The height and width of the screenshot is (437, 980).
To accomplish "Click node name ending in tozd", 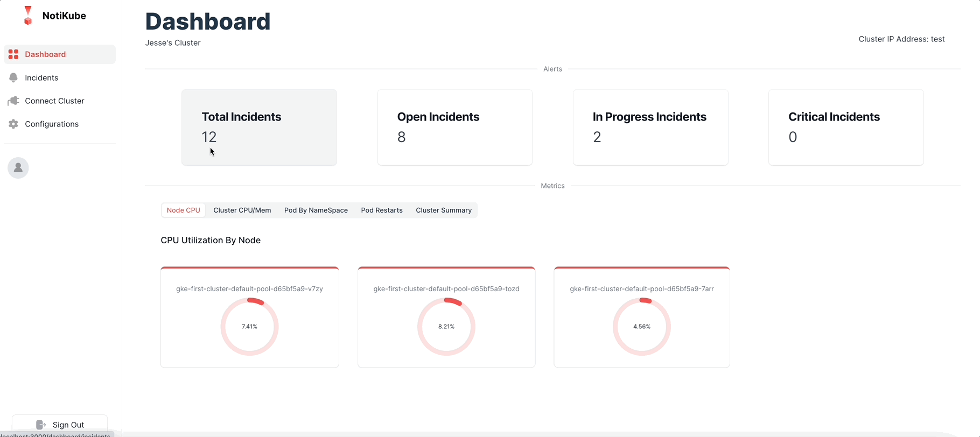I will click(x=446, y=289).
